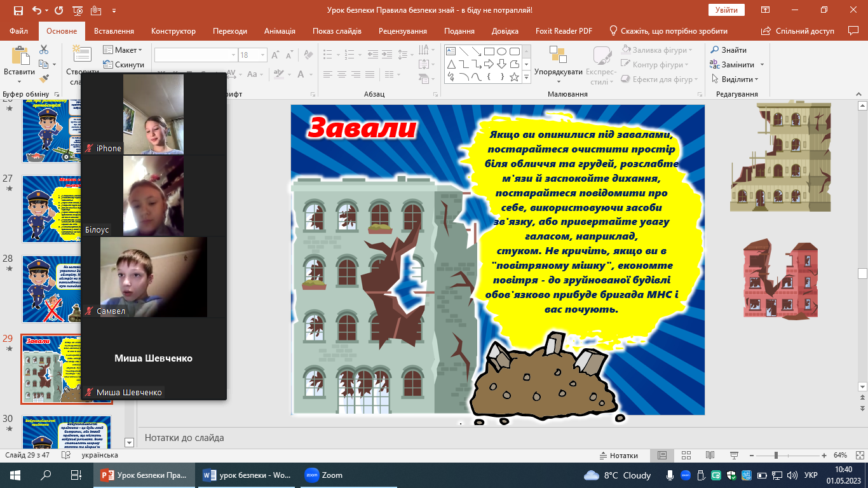This screenshot has width=868, height=488.
Task: Switch to slide sorter view icon
Action: point(686,456)
